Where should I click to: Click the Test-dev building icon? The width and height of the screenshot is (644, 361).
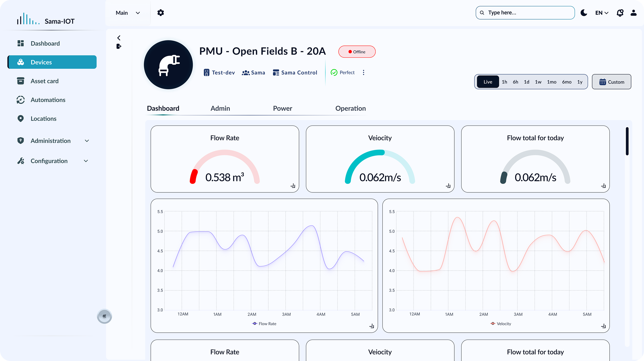point(207,72)
